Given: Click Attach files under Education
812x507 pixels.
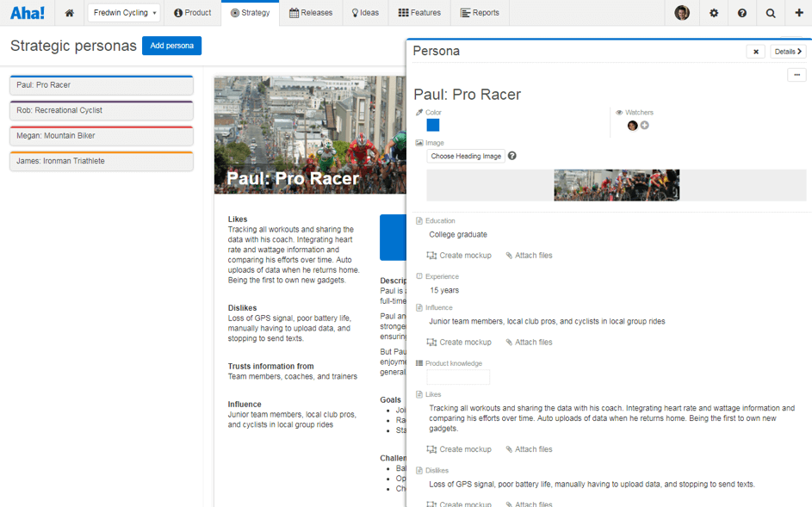Looking at the screenshot, I should tap(529, 256).
